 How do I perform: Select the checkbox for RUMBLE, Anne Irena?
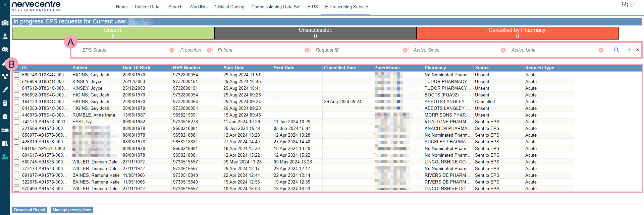click(16, 115)
